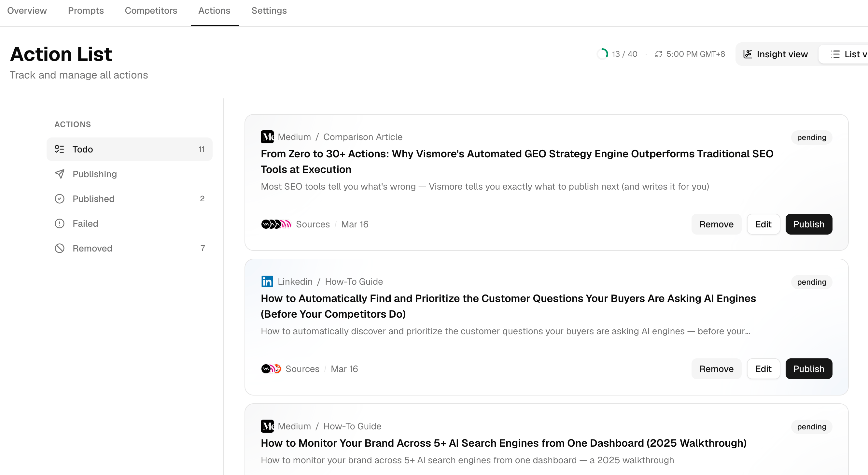Click the Failed alert icon in the sidebar
The width and height of the screenshot is (868, 475).
point(60,223)
